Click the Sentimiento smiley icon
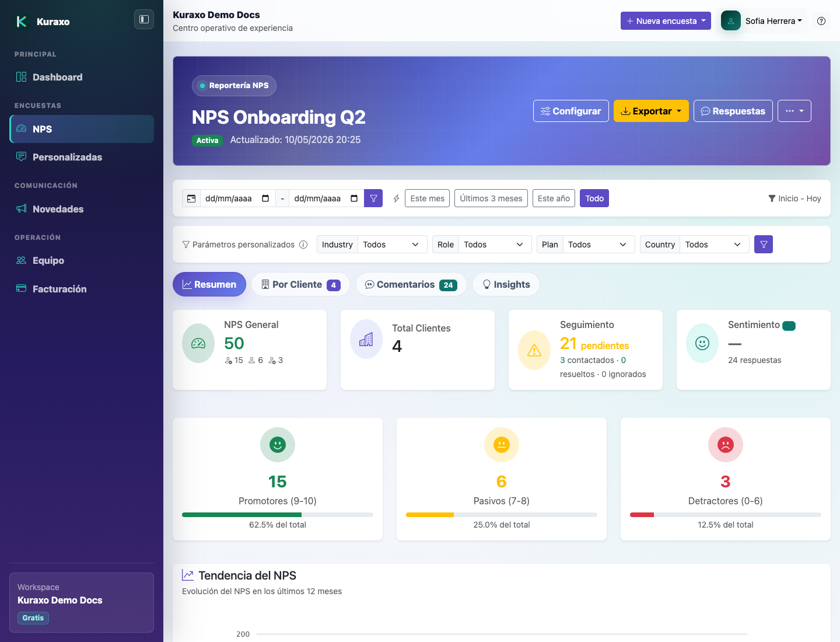 (x=702, y=343)
